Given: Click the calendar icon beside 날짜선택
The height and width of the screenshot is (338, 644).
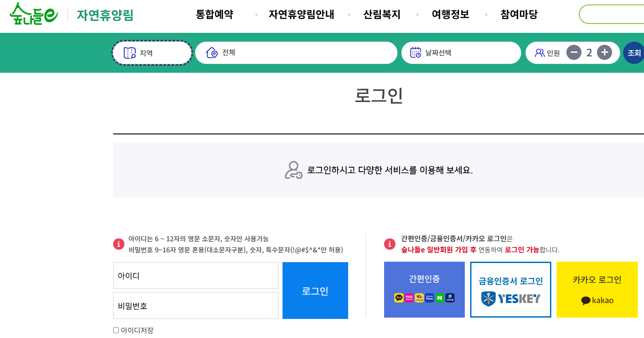Looking at the screenshot, I should click(416, 52).
